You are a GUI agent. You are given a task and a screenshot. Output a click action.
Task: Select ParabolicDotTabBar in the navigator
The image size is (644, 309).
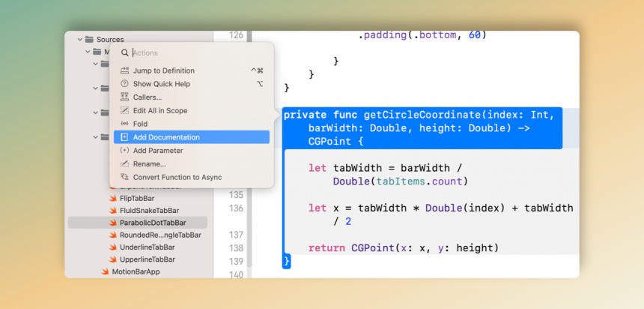coord(152,223)
